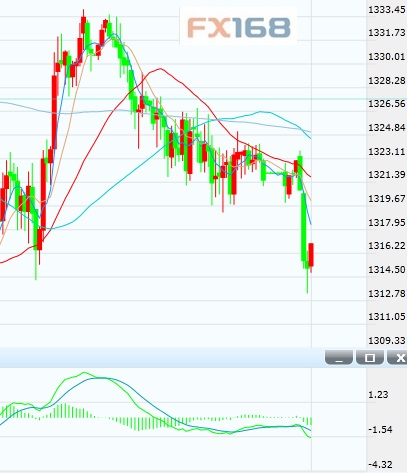Click the 1317.95 price axis label
The image size is (409, 473).
(x=387, y=222)
